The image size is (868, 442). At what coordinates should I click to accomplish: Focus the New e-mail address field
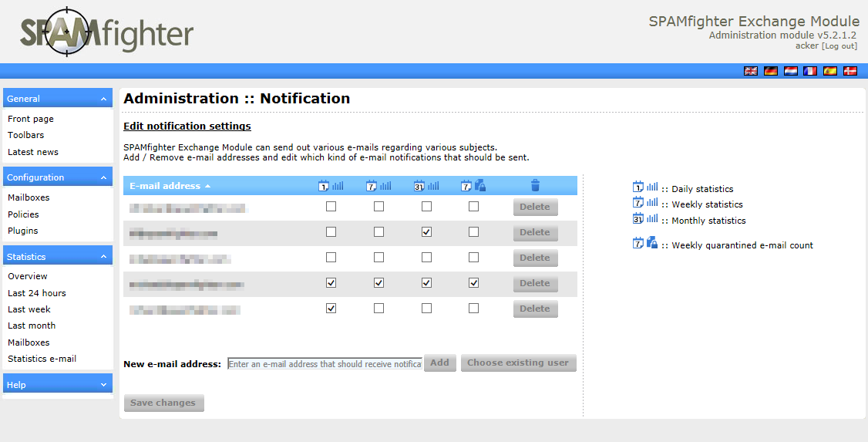click(325, 363)
